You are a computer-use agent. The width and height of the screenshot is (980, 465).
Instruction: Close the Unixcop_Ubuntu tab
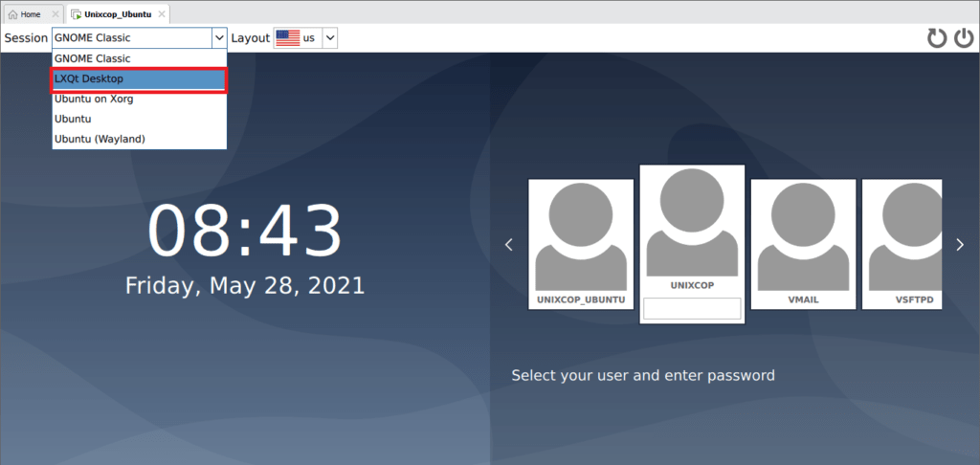pyautogui.click(x=162, y=13)
